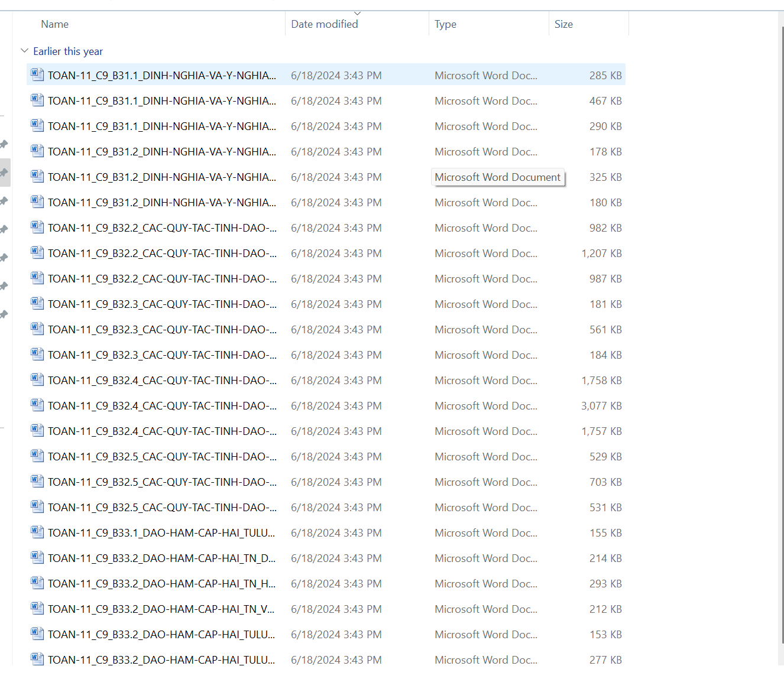Select file TOAN-11_C9_B33.1_DAO-HAM-CAP-HAI_TULU...
This screenshot has height=679, width=784.
pos(161,533)
